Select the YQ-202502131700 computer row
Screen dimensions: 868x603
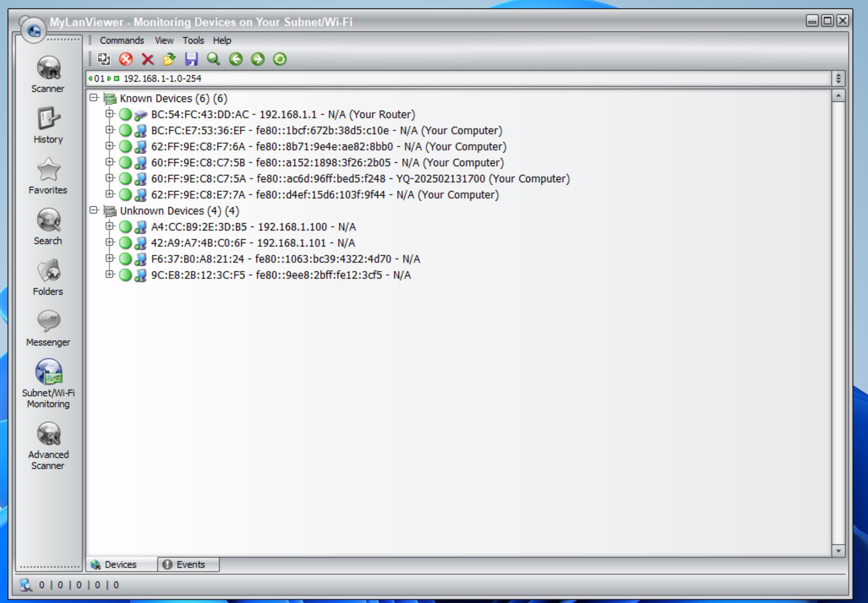click(360, 179)
